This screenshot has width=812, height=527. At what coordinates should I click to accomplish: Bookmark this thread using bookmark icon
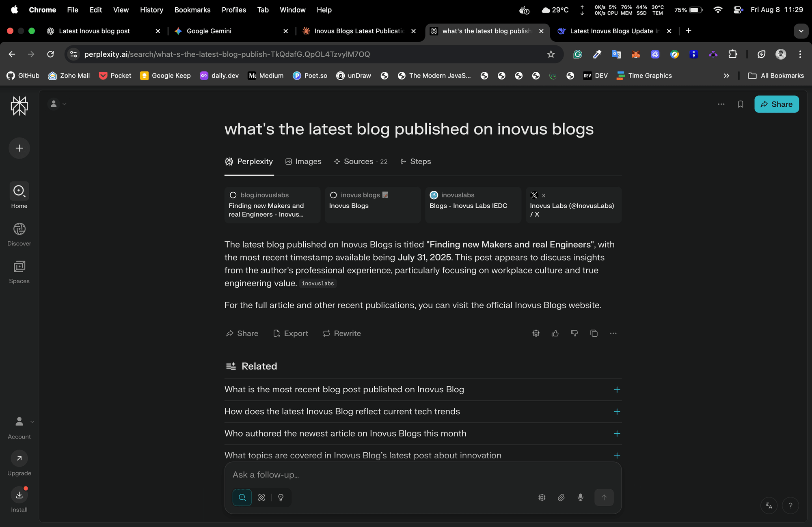point(740,104)
